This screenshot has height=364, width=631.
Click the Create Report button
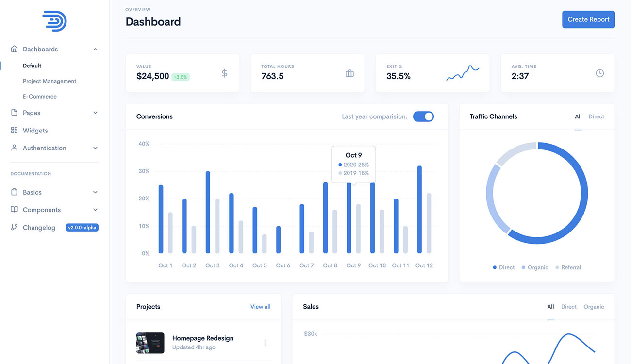(588, 19)
